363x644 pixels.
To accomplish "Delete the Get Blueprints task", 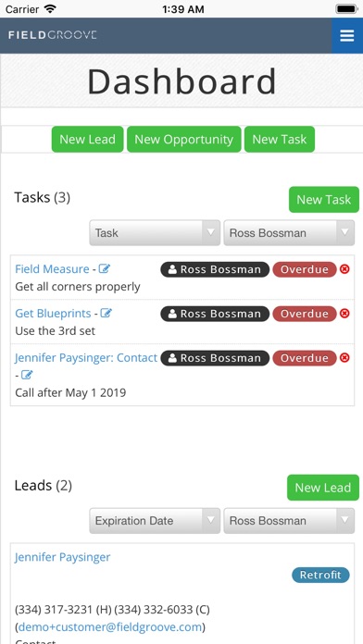I will pyautogui.click(x=344, y=314).
